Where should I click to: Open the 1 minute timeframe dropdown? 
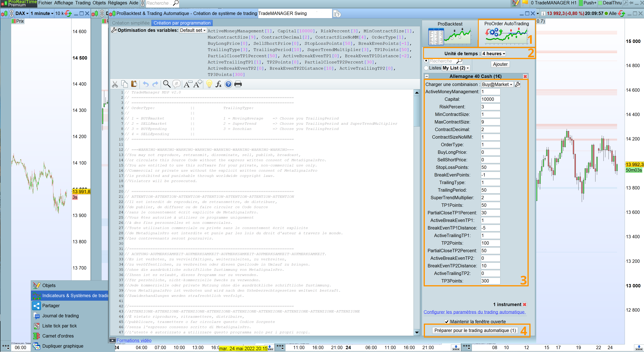pos(42,13)
